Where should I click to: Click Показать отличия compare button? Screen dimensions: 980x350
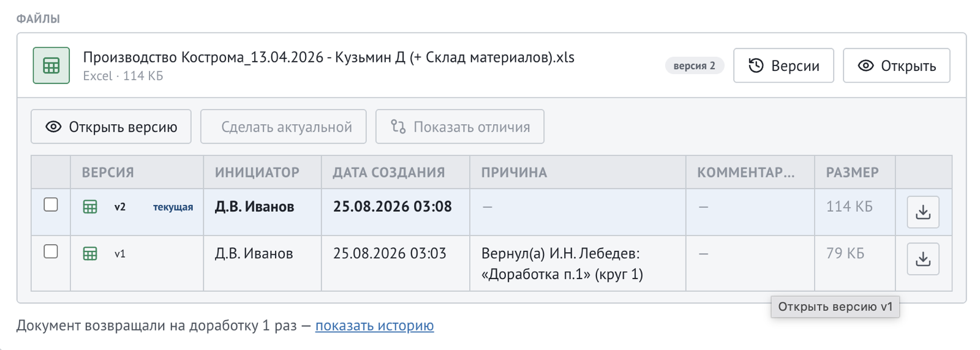pyautogui.click(x=460, y=127)
